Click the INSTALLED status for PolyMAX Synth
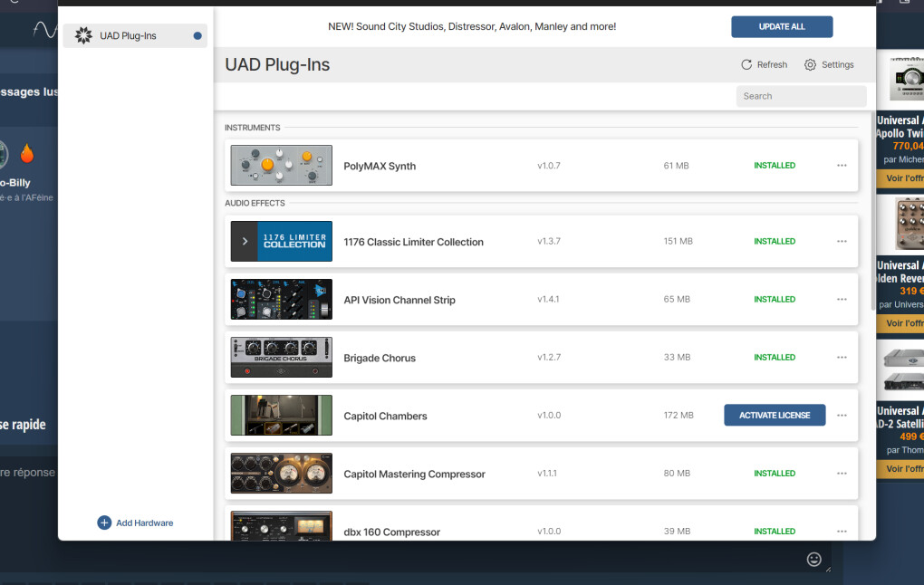Image resolution: width=924 pixels, height=585 pixels. tap(775, 166)
